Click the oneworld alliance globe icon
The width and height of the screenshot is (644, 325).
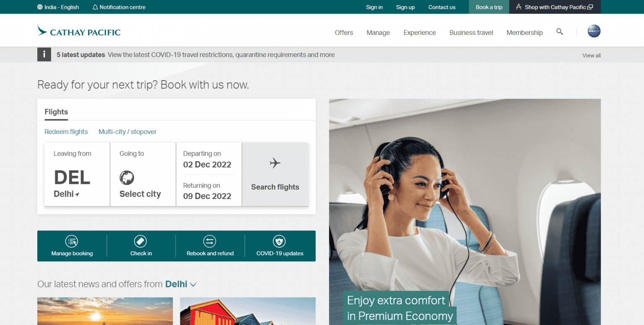click(594, 31)
